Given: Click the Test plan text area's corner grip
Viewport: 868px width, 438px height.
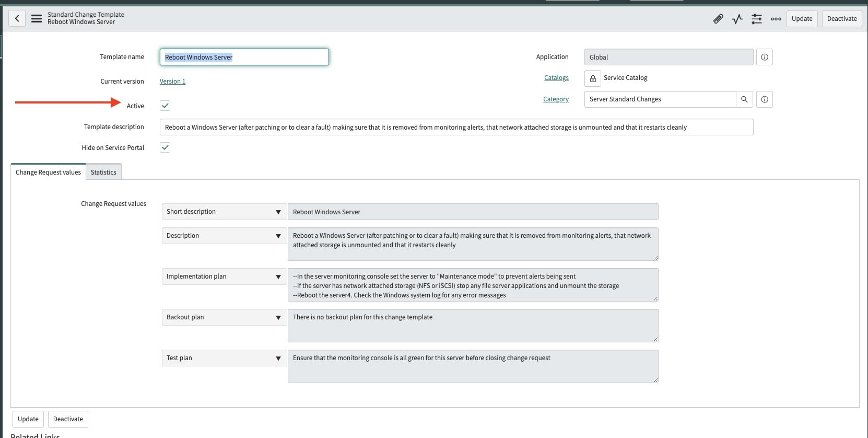Looking at the screenshot, I should point(655,380).
